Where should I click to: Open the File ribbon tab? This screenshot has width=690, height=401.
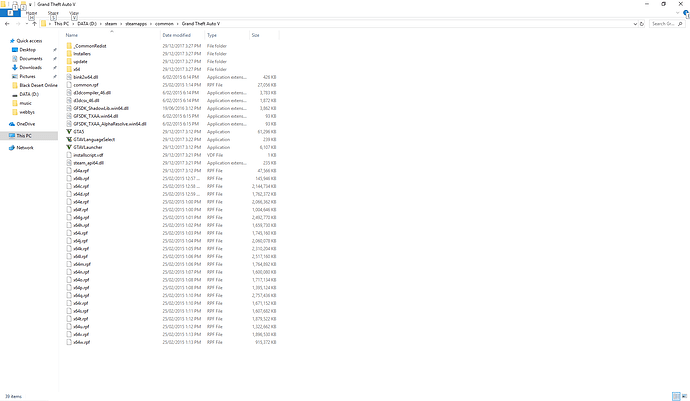click(10, 13)
